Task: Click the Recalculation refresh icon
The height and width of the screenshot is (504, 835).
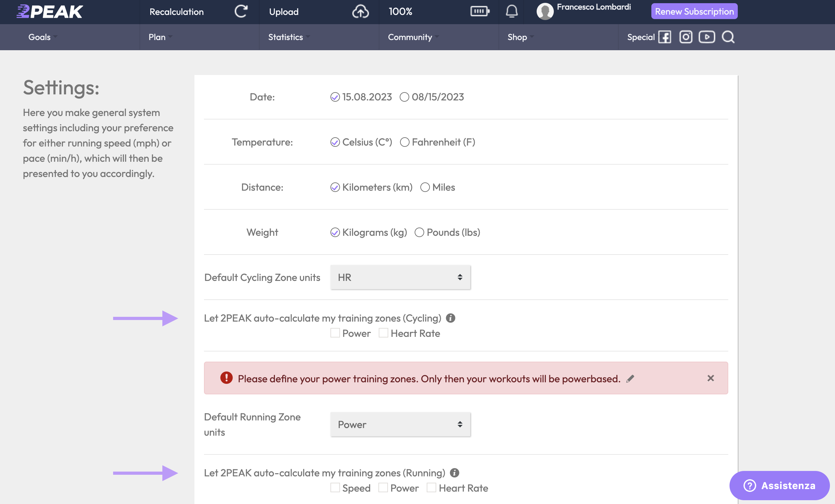Action: click(x=241, y=11)
